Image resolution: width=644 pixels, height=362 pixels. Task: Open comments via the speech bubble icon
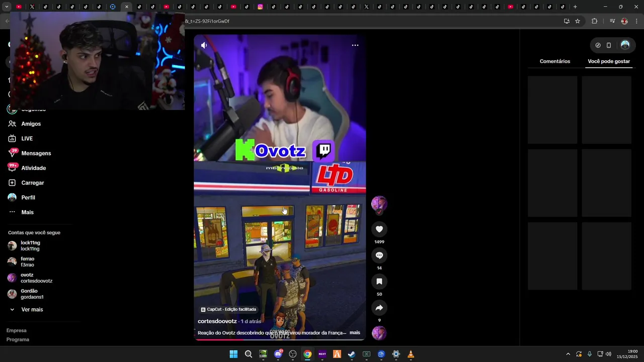(x=379, y=255)
